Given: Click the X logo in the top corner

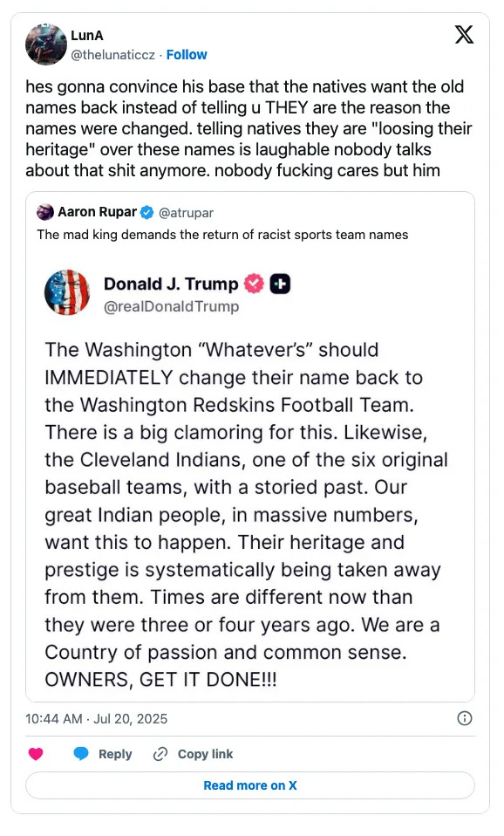Looking at the screenshot, I should point(464,35).
